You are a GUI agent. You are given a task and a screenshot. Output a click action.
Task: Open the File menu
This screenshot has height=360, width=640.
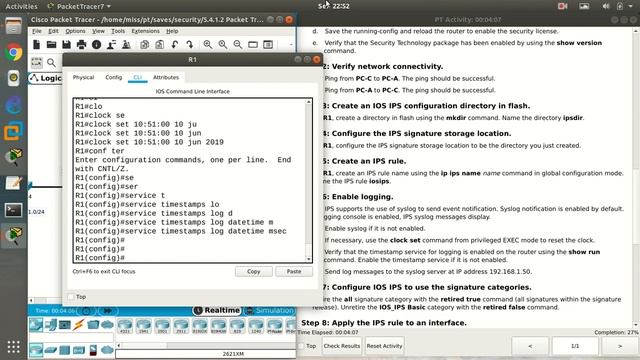[x=37, y=31]
